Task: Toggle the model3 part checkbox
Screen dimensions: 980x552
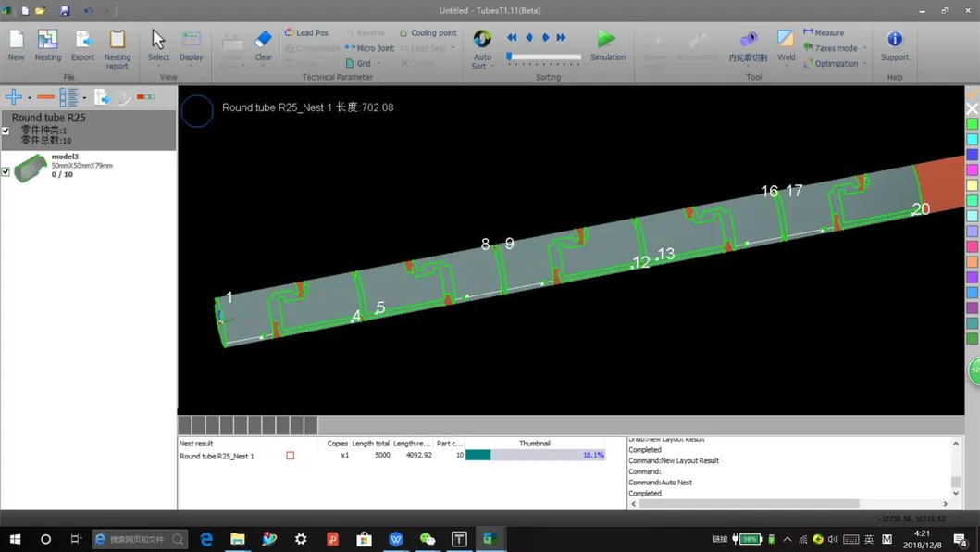Action: (6, 171)
